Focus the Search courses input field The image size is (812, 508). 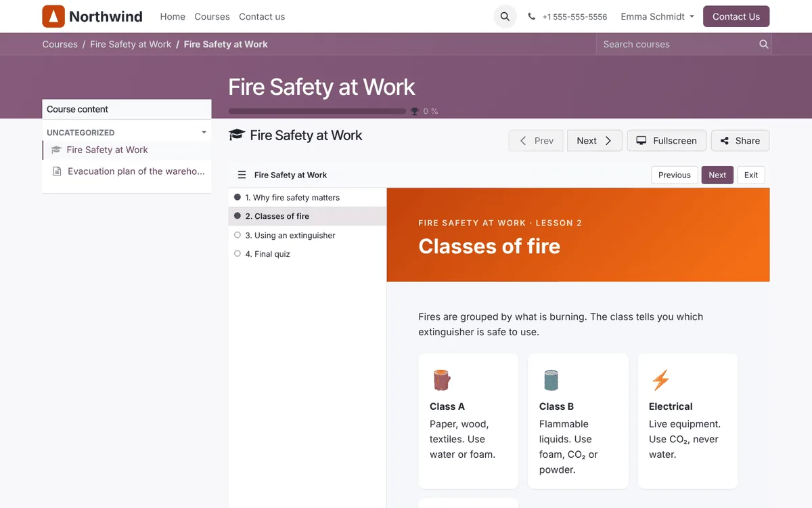coord(677,44)
